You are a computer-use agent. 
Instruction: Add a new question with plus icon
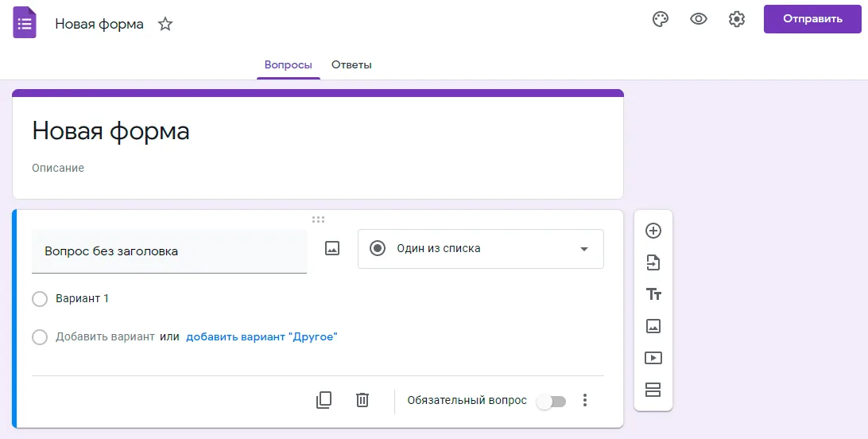click(x=653, y=231)
